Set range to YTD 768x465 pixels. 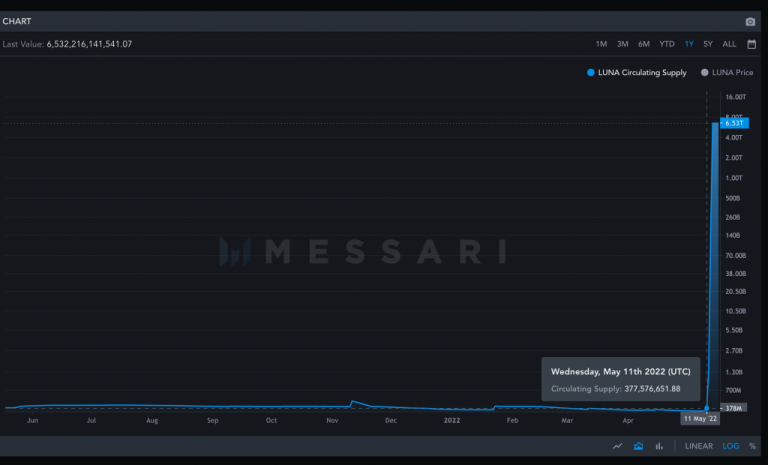666,44
